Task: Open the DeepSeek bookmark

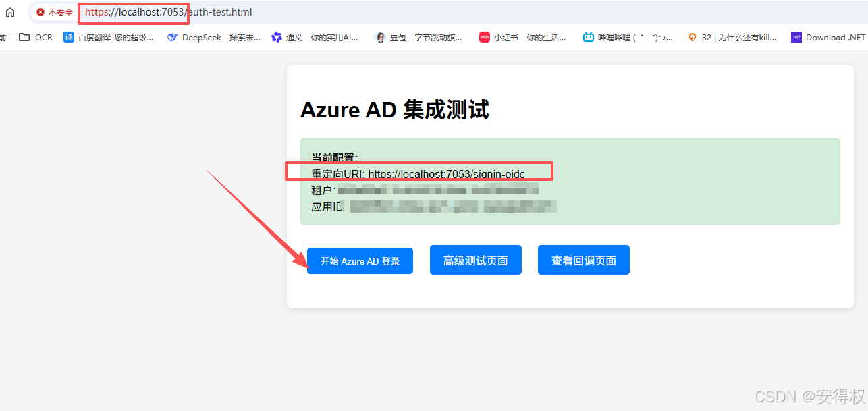Action: tap(213, 38)
